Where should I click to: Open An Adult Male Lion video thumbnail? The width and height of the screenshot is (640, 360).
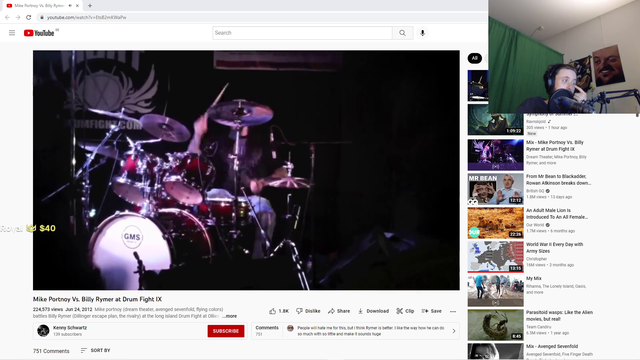click(x=496, y=223)
